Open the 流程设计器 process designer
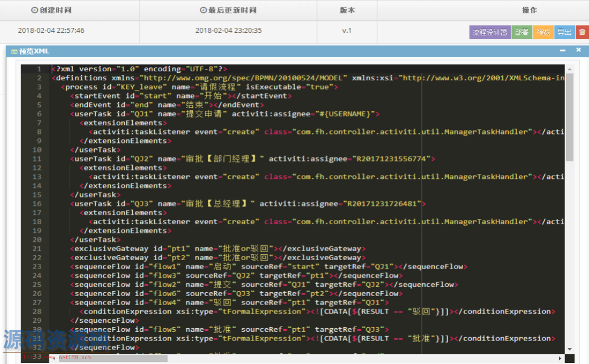589x364 pixels. pyautogui.click(x=489, y=32)
